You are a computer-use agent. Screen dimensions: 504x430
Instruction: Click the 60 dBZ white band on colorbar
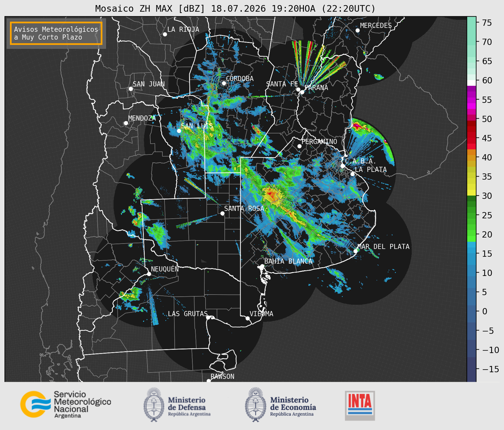[x=471, y=83]
